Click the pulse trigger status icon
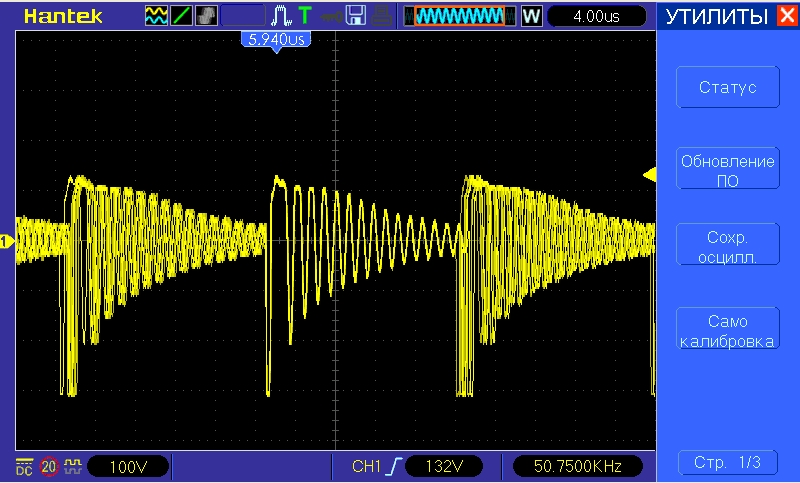The image size is (800, 483). [280, 16]
